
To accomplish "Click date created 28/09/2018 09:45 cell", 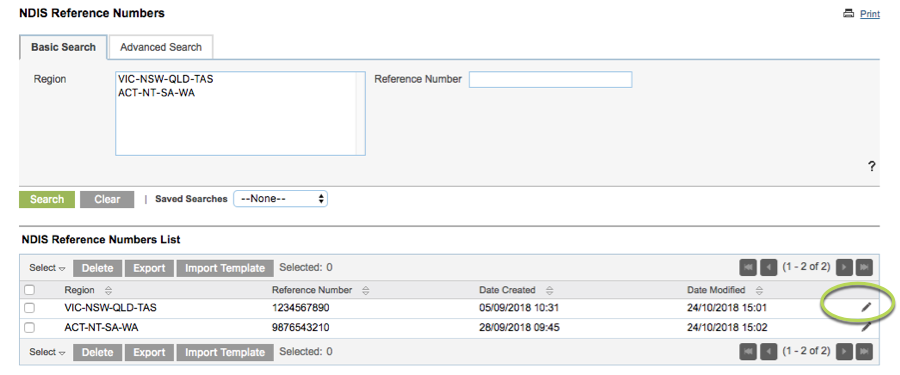I will (519, 328).
